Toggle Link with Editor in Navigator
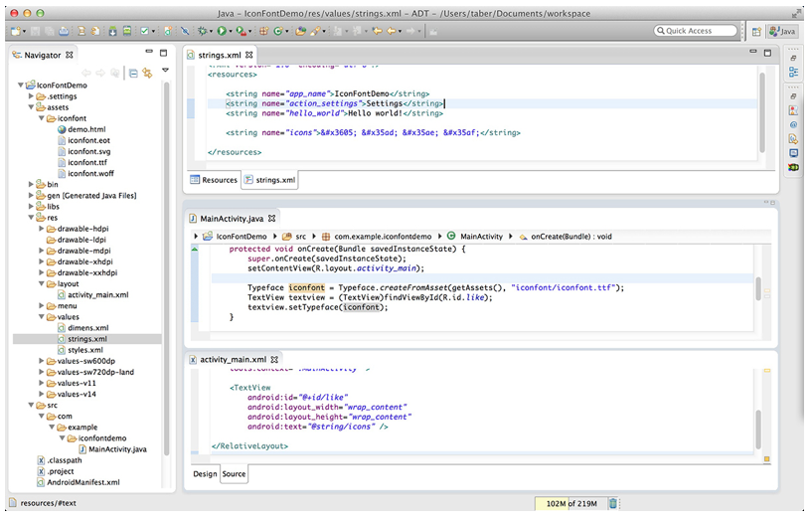This screenshot has height=520, width=812. tap(147, 74)
